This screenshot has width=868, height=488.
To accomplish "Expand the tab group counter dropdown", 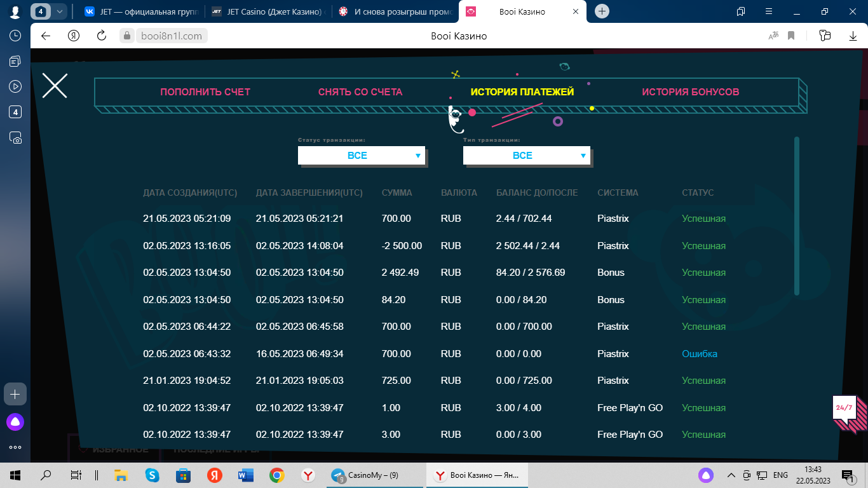I will (x=60, y=11).
